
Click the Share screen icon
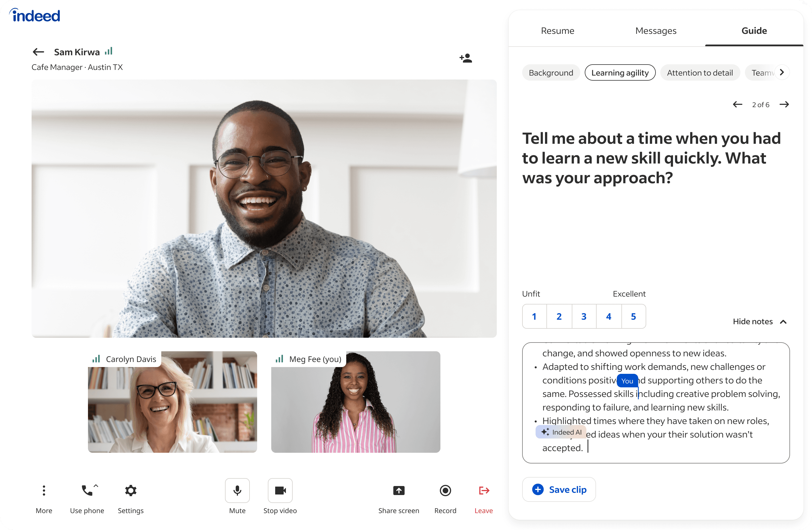pos(398,491)
